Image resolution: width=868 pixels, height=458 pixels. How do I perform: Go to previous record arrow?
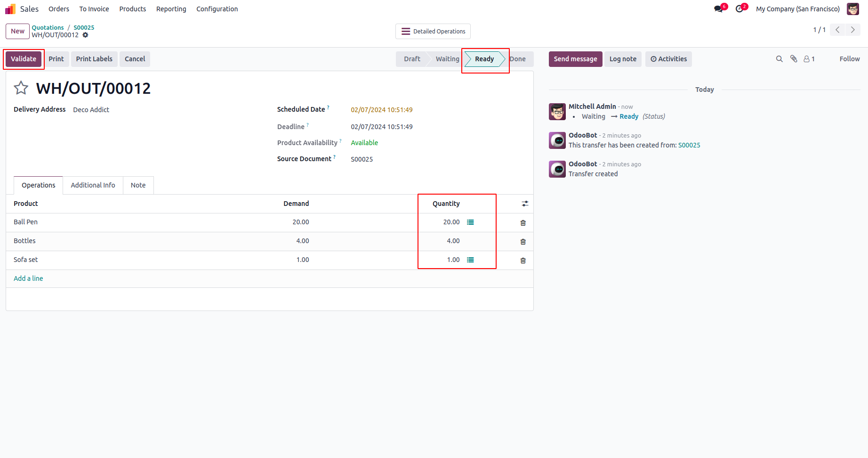point(837,30)
